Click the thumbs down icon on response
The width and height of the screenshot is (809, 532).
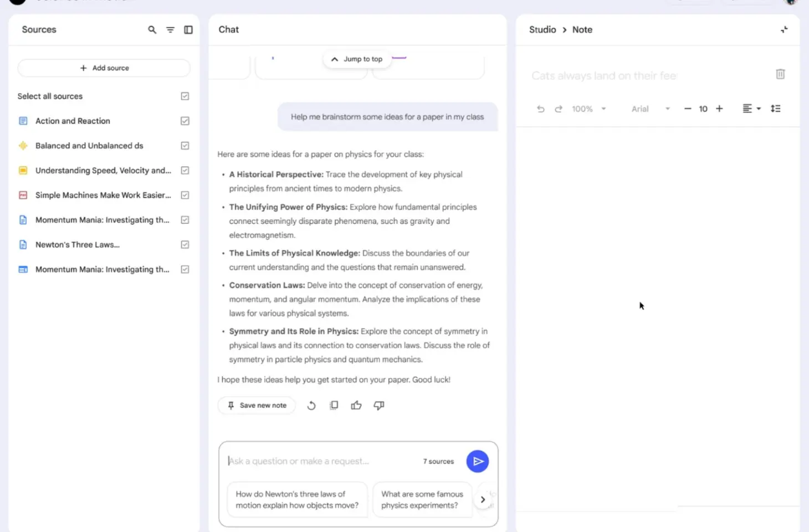click(379, 406)
